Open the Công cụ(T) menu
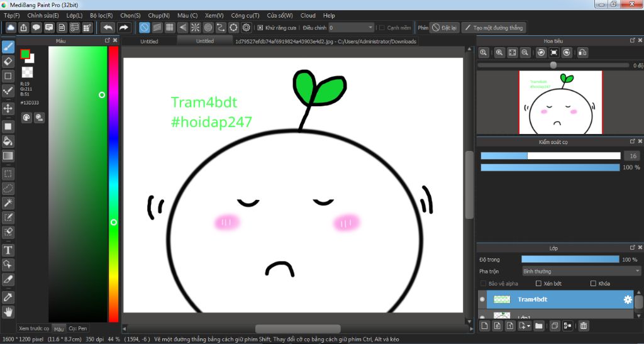This screenshot has width=644, height=344. [x=245, y=16]
